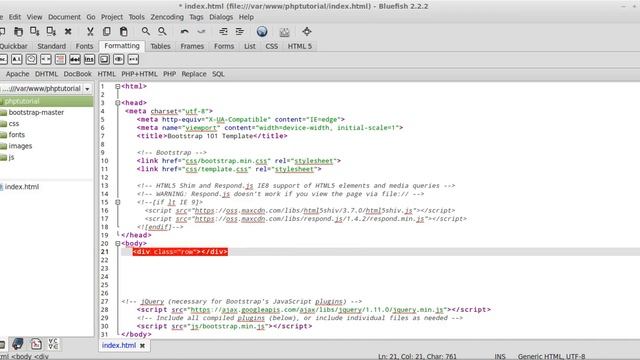Open Find with the first magnifier icon

click(x=145, y=31)
